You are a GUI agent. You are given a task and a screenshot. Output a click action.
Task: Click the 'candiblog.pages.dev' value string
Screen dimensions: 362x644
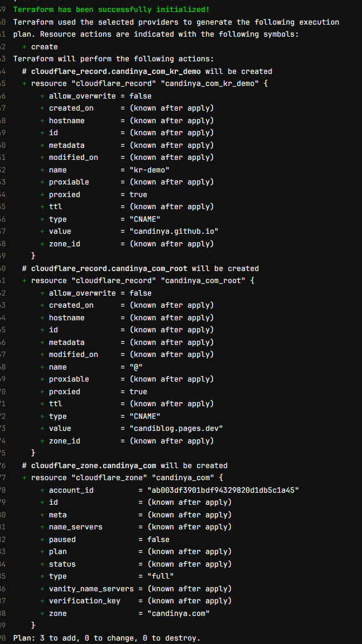click(176, 429)
